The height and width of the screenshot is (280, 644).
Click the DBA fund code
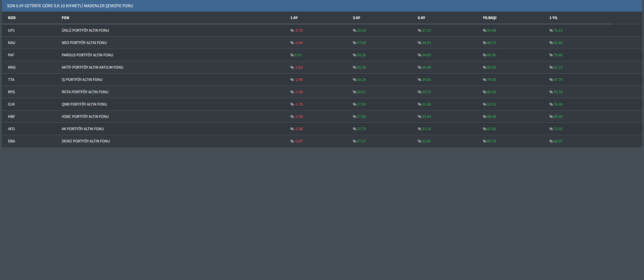(11, 141)
